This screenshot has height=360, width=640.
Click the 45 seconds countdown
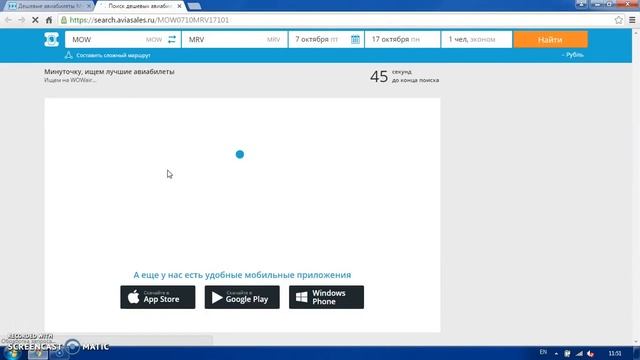pos(379,76)
